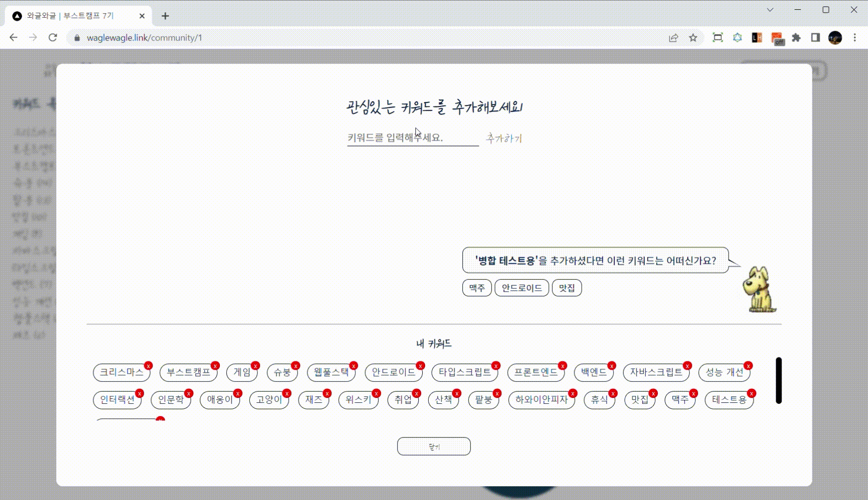The height and width of the screenshot is (500, 868).
Task: Remove the 웹풀스택 keyword with its x badge
Action: (x=353, y=366)
